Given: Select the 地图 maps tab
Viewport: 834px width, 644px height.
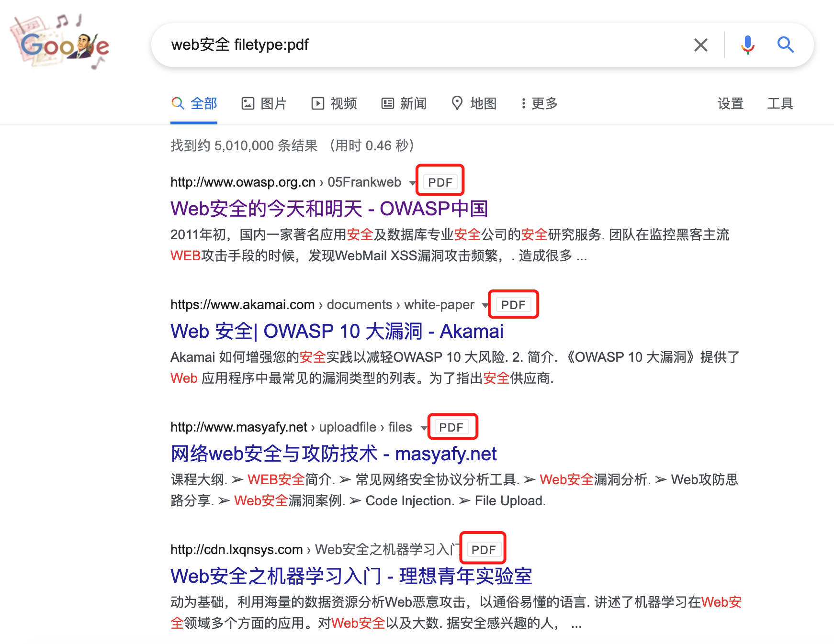Looking at the screenshot, I should click(x=474, y=103).
